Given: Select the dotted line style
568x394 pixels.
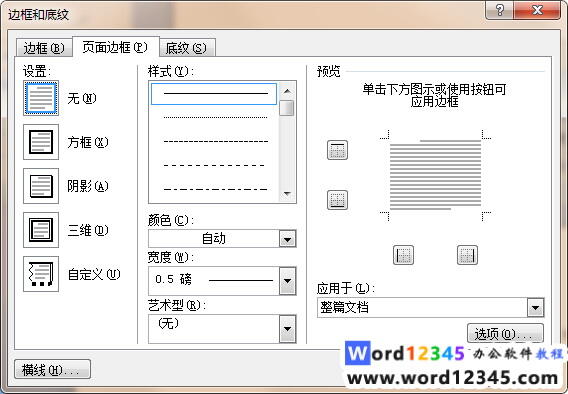Looking at the screenshot, I should point(215,117).
